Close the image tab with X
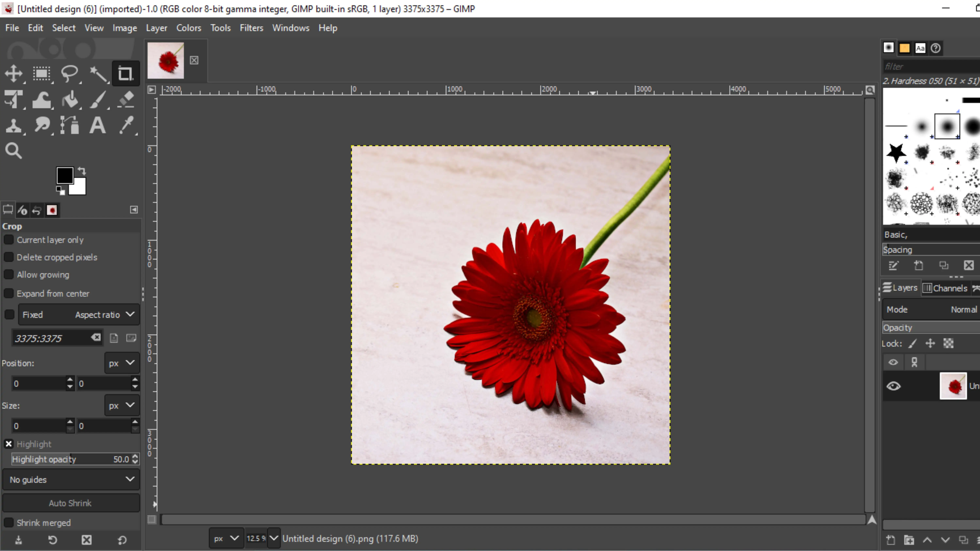The width and height of the screenshot is (980, 551). pos(194,60)
